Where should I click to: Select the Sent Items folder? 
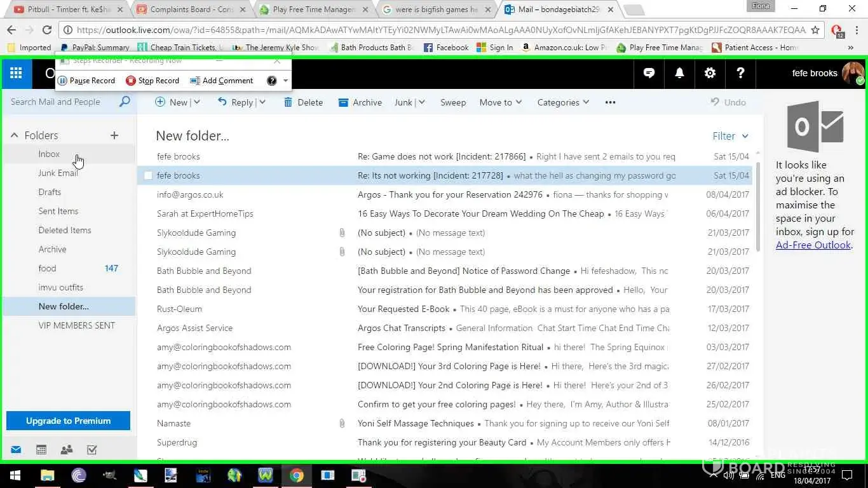(x=58, y=211)
